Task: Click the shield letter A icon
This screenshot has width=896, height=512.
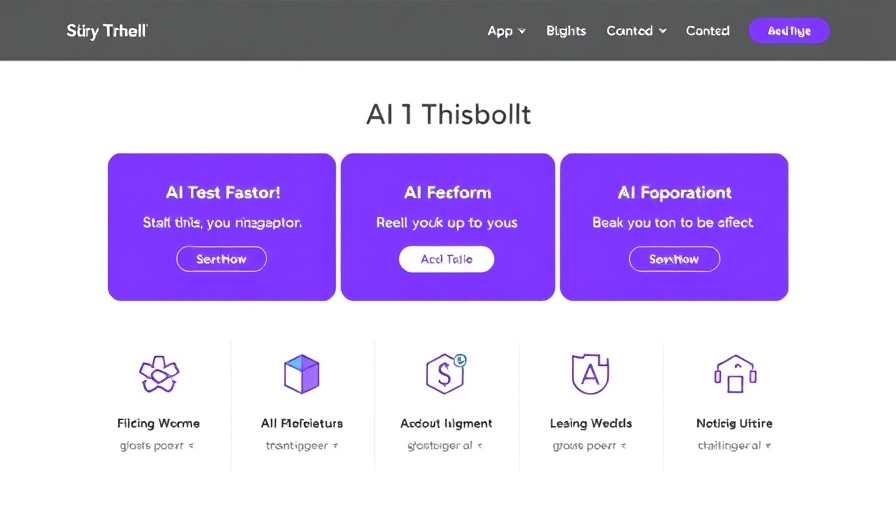Action: pos(590,374)
